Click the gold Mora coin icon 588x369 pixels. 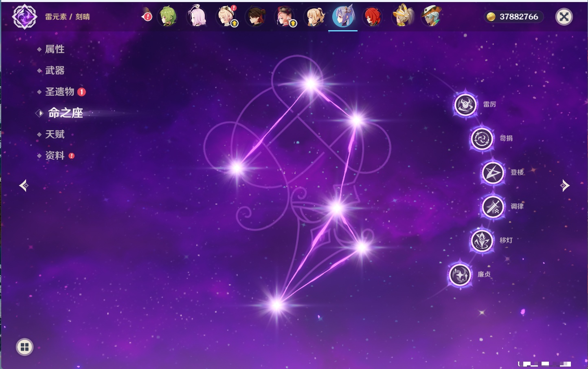491,17
